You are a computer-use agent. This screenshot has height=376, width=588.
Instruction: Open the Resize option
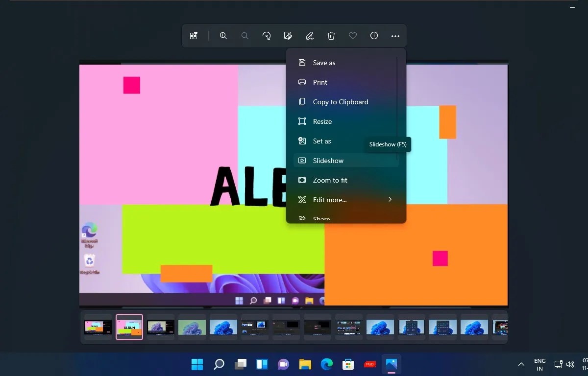[322, 121]
